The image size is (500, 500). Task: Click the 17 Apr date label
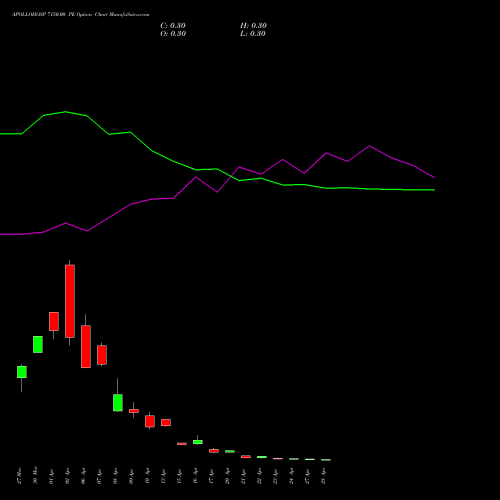(x=211, y=476)
